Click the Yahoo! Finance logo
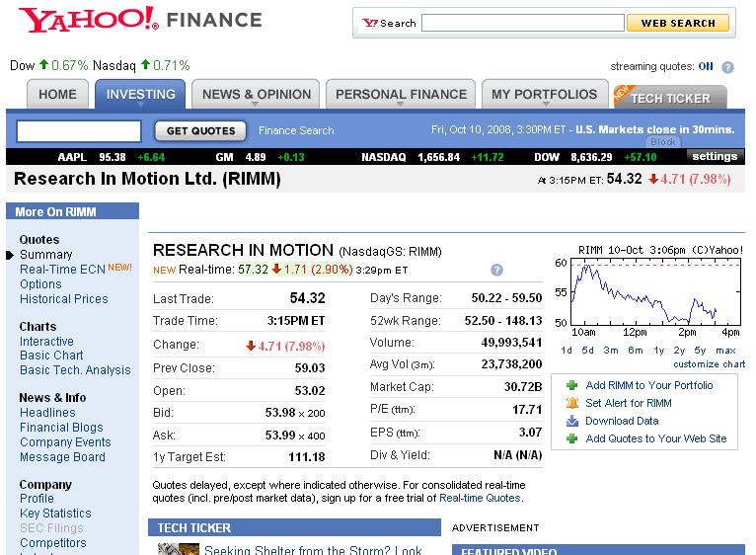Image resolution: width=756 pixels, height=555 pixels. pos(140,20)
